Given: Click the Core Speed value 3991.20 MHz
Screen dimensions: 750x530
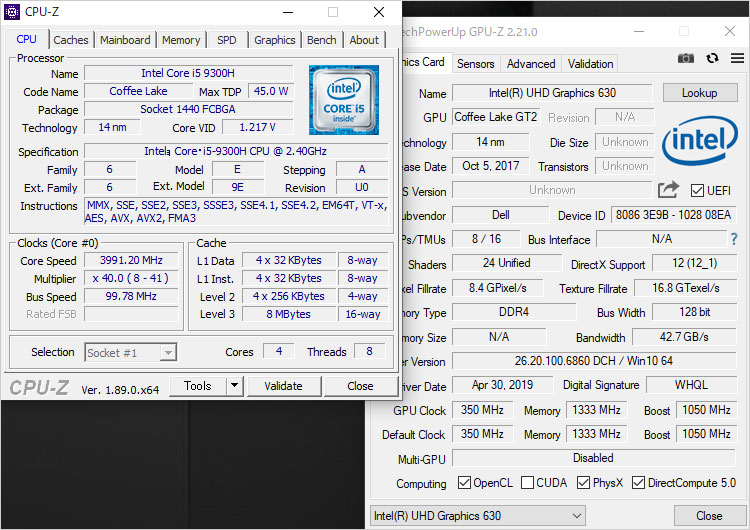Looking at the screenshot, I should point(131,260).
